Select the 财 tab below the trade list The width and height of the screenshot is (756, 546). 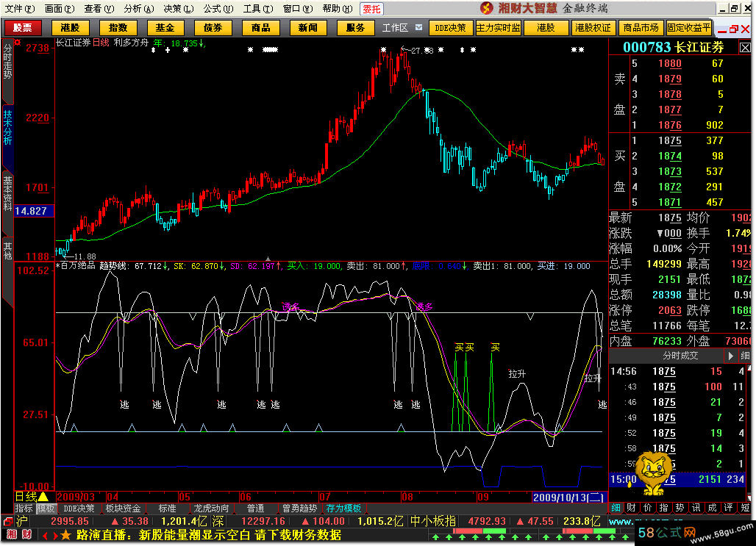click(x=632, y=508)
